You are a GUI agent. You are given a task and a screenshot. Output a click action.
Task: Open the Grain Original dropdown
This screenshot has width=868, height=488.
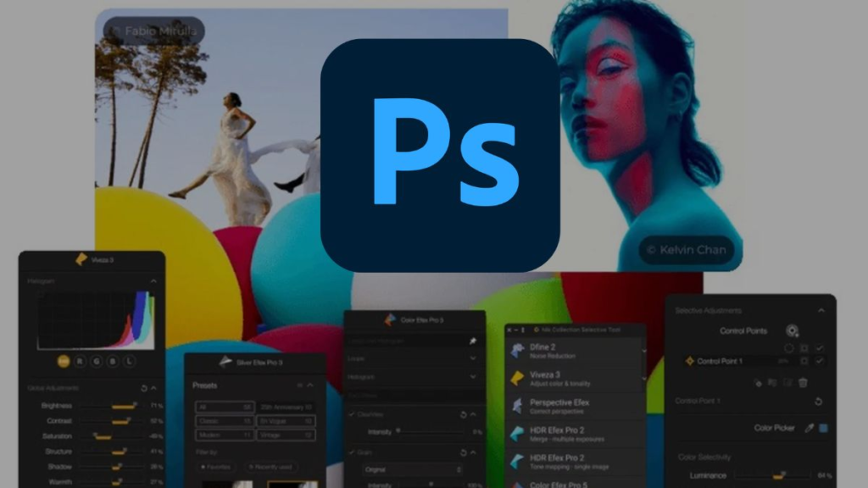(413, 469)
